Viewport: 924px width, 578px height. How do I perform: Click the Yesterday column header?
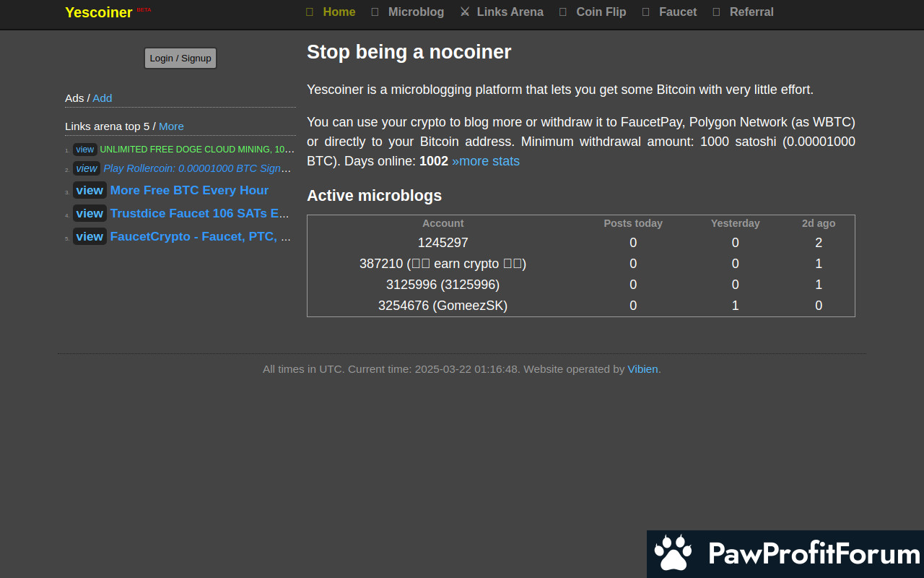click(x=735, y=223)
